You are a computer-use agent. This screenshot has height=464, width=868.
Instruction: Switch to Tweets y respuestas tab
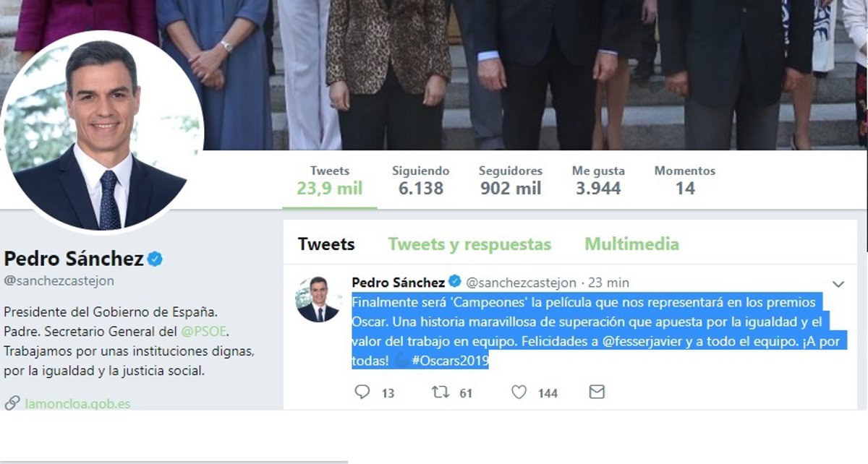coord(469,244)
